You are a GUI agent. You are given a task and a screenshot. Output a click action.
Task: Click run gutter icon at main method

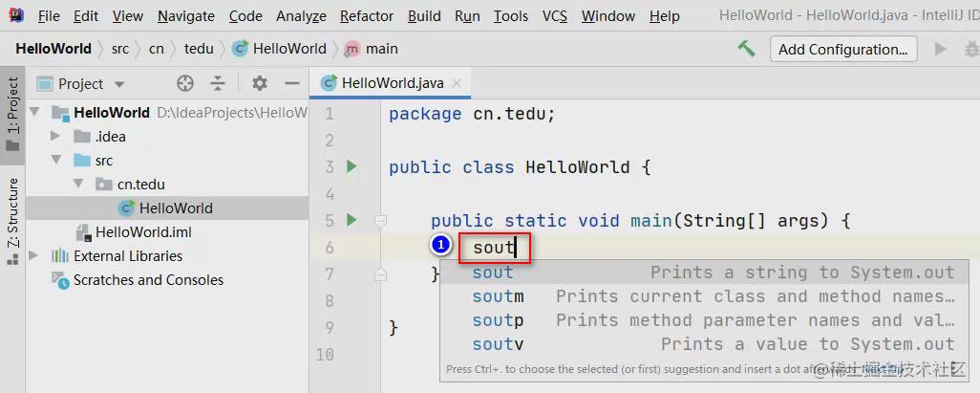(x=352, y=220)
